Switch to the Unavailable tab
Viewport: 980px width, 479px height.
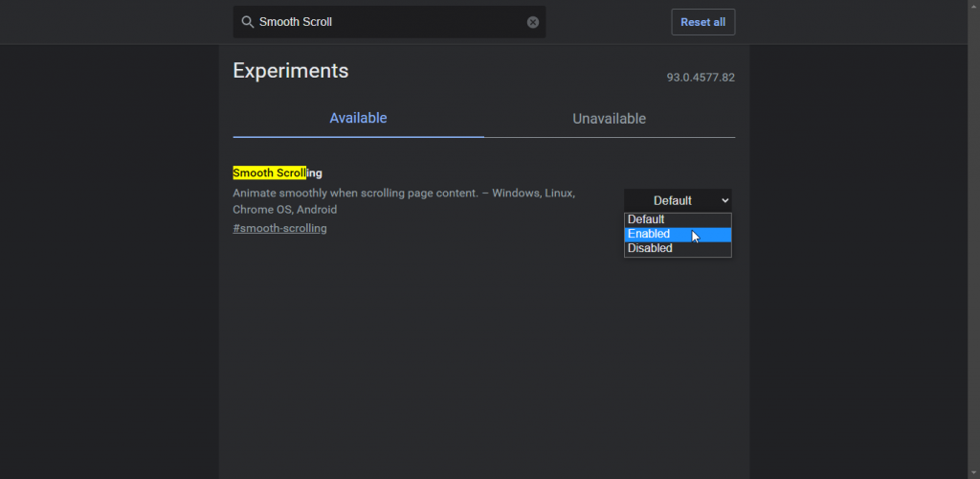pyautogui.click(x=610, y=118)
